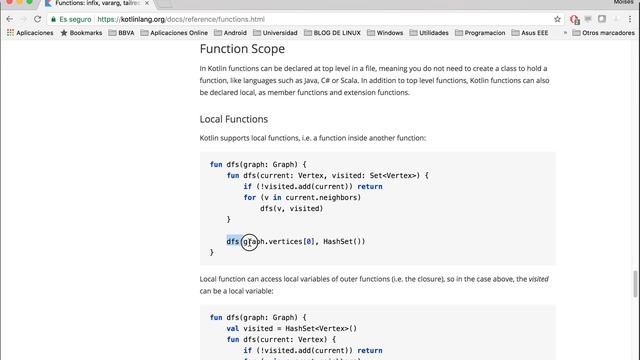
Task: Click the Local Functions heading
Action: (234, 119)
